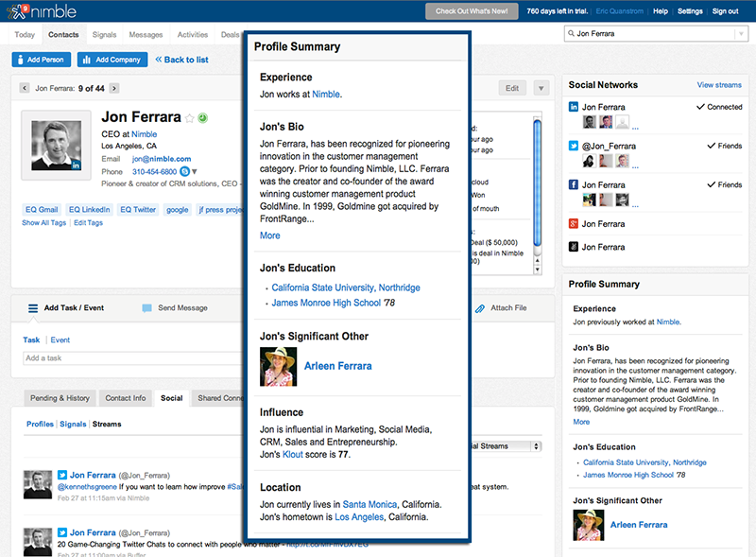
Task: Click Help in top bar
Action: (660, 11)
